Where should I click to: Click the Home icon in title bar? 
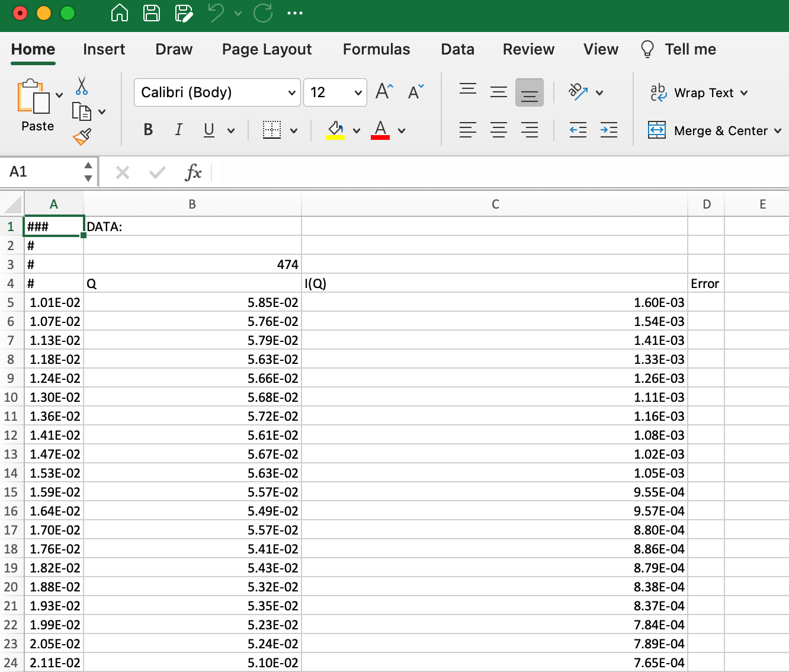120,12
